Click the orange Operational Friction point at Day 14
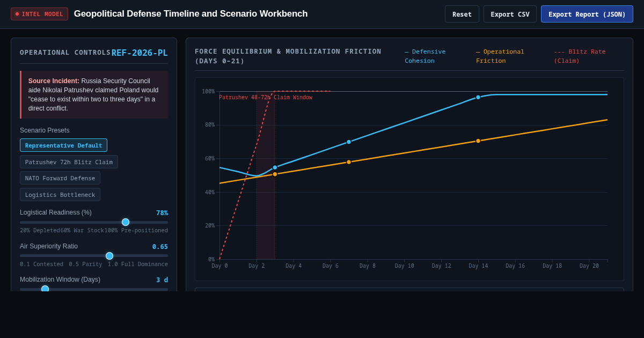Screen dimensions: 644x338 click(x=478, y=141)
